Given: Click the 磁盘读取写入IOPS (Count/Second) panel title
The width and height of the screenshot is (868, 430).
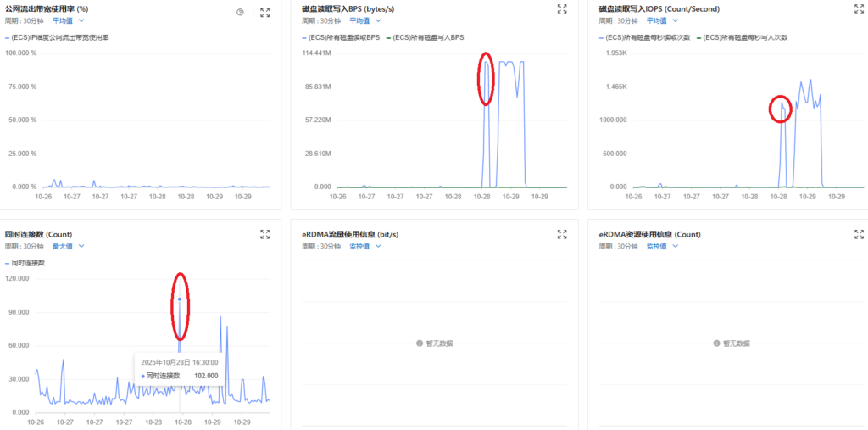Looking at the screenshot, I should coord(659,8).
